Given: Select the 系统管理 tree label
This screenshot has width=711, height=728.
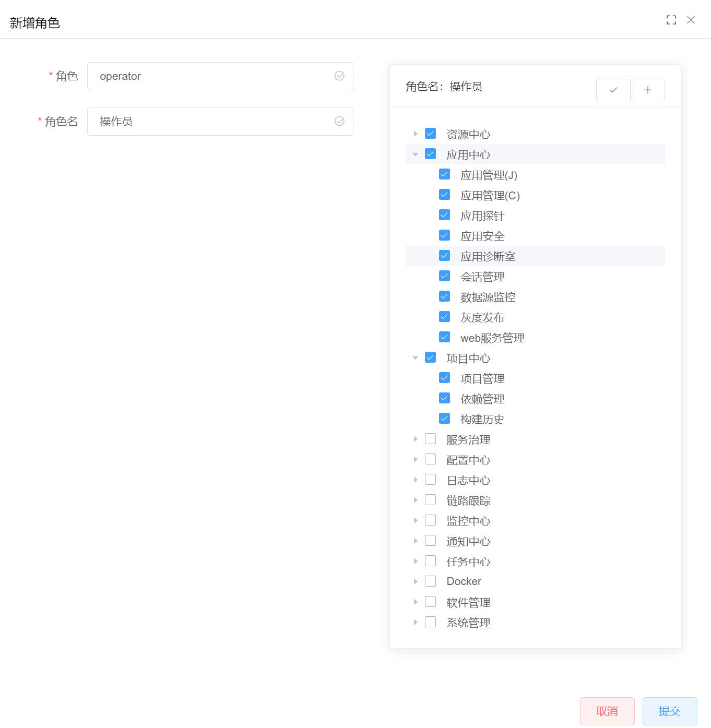Looking at the screenshot, I should (x=468, y=623).
